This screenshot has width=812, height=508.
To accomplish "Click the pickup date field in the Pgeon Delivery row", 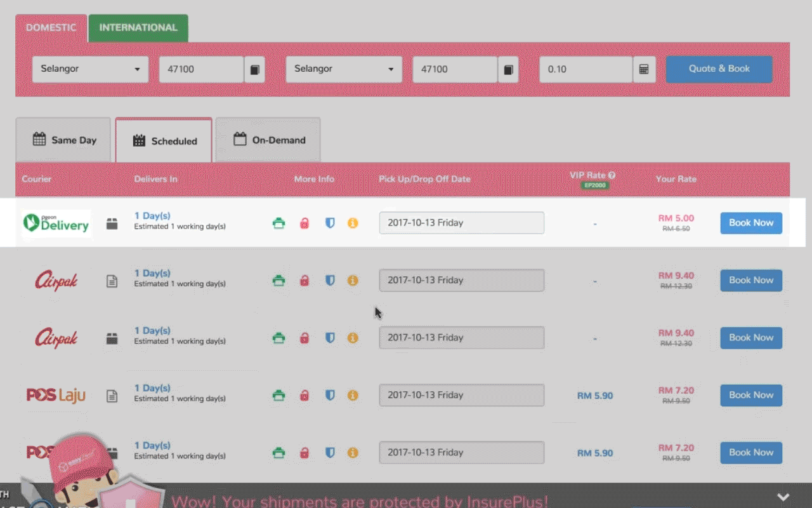I will click(x=461, y=223).
